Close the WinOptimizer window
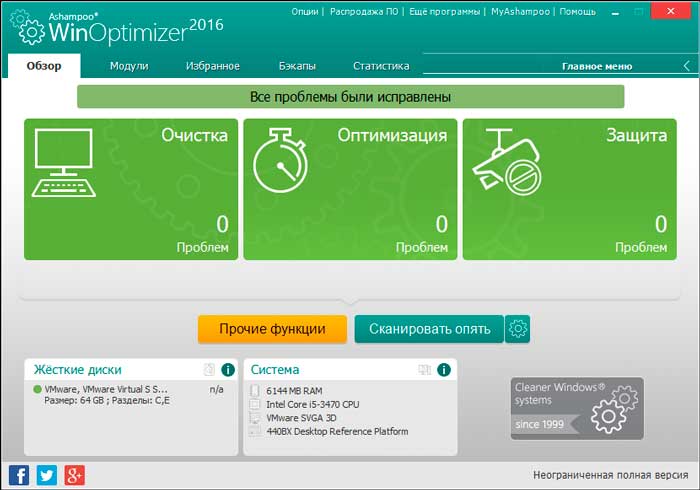The image size is (700, 490). click(x=671, y=11)
